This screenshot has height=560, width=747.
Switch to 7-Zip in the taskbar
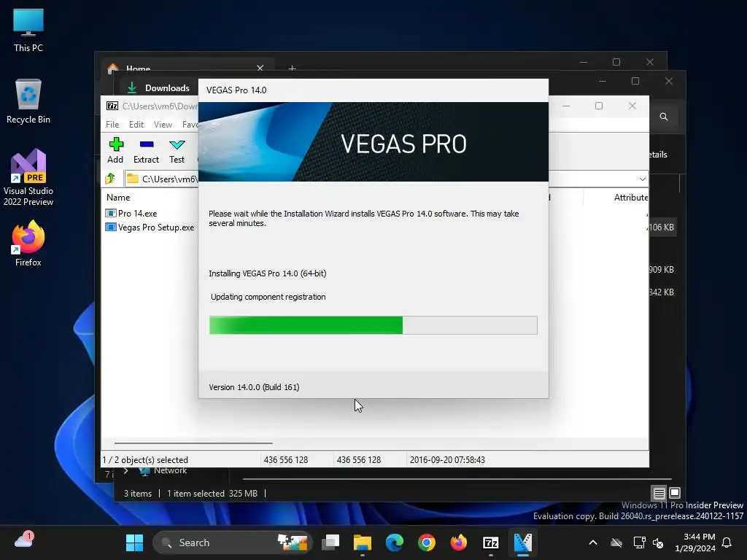491,542
